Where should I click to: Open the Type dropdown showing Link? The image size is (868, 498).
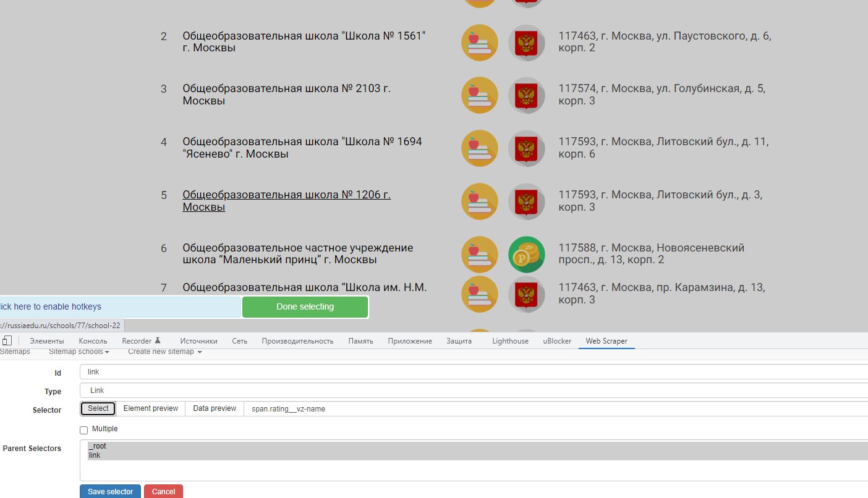tap(474, 390)
